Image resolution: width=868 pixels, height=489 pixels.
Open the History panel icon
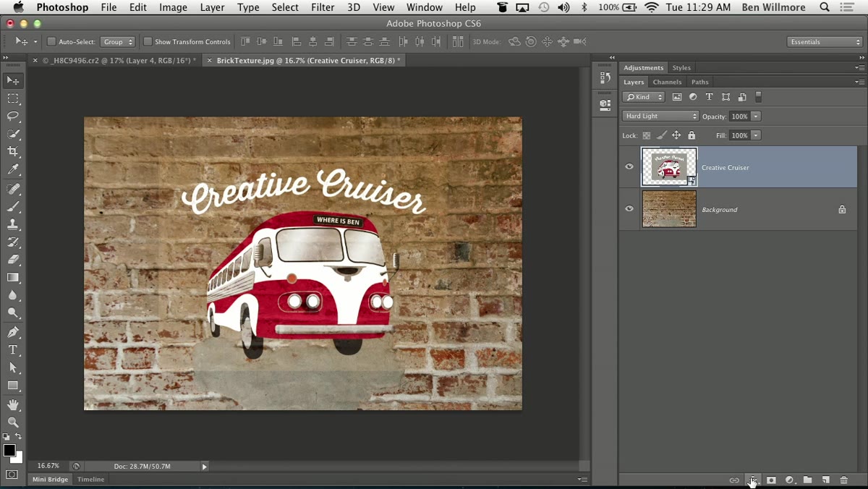coord(605,78)
